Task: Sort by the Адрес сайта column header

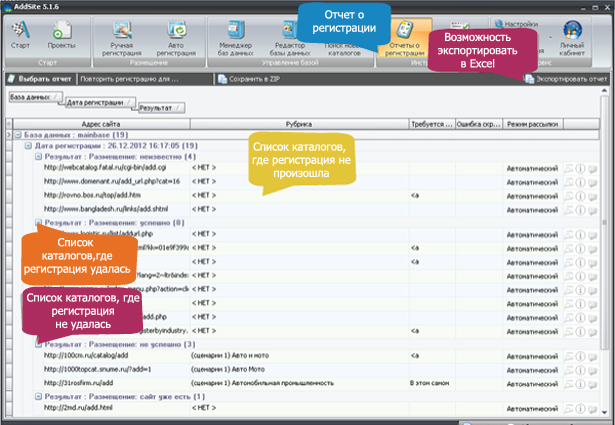Action: point(101,124)
